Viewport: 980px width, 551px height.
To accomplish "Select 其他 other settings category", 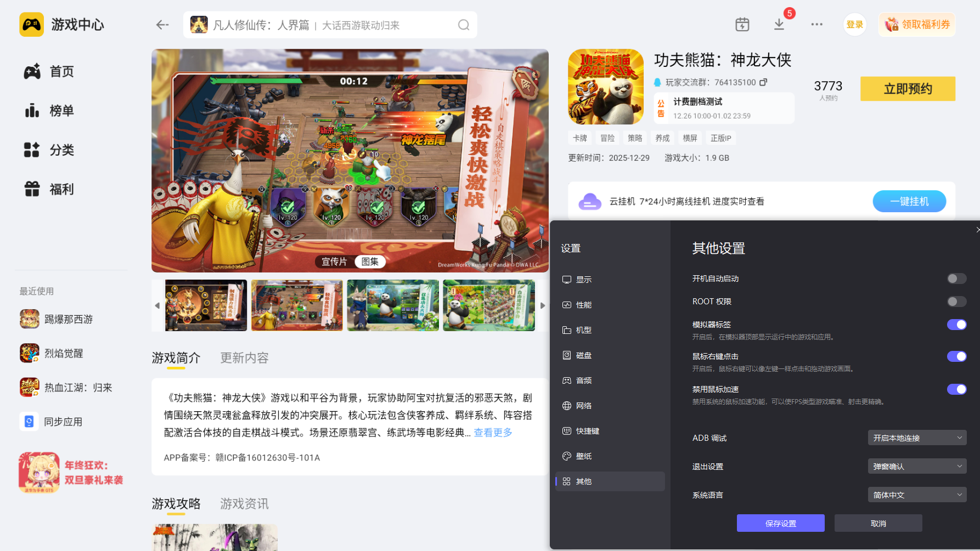I will point(610,481).
